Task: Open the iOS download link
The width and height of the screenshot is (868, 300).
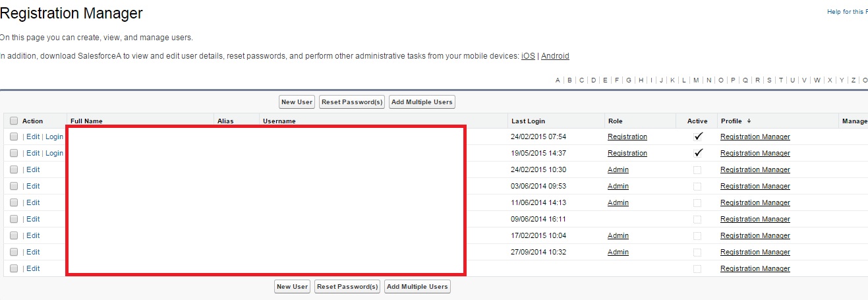Action: tap(528, 56)
